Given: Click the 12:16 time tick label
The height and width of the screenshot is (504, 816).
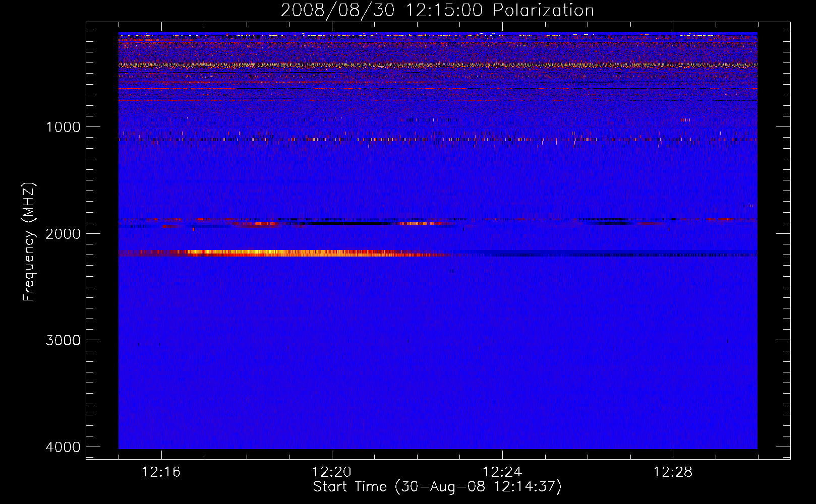Looking at the screenshot, I should tap(161, 472).
